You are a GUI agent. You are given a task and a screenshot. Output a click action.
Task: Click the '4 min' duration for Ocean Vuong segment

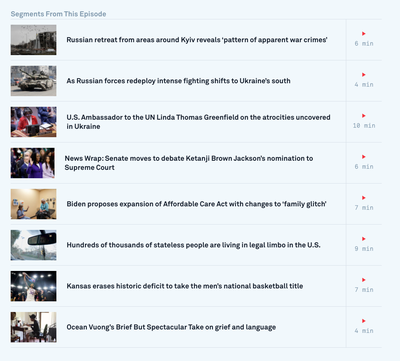[x=364, y=331]
